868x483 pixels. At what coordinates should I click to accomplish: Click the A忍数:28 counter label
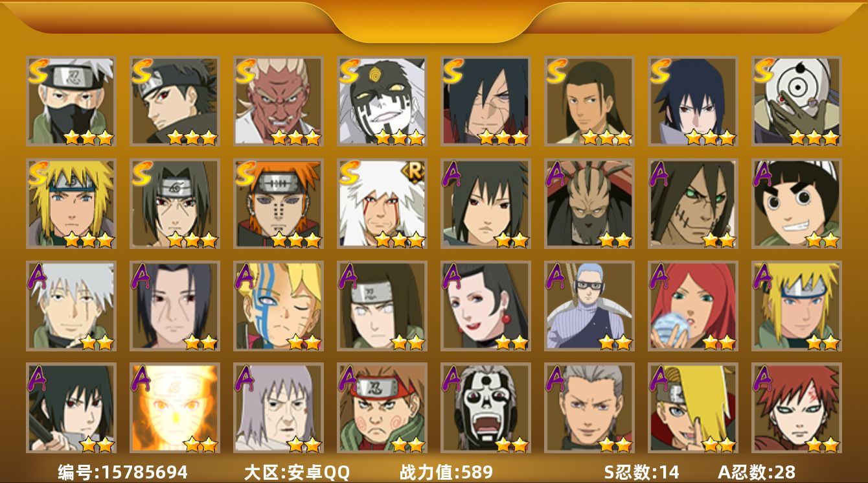[757, 472]
